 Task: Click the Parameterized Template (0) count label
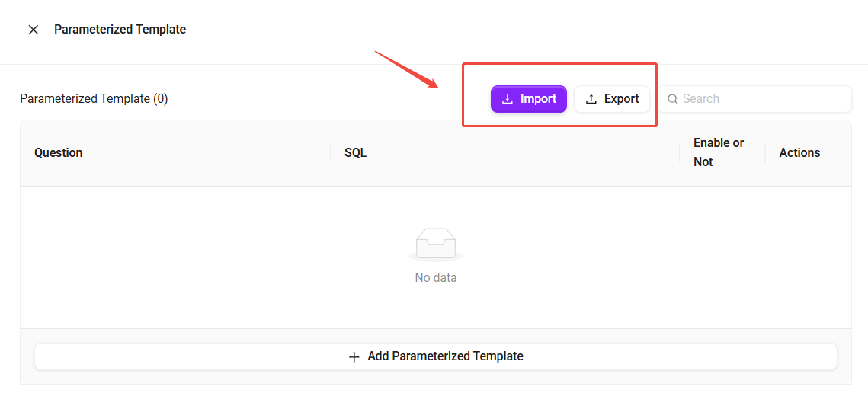94,99
